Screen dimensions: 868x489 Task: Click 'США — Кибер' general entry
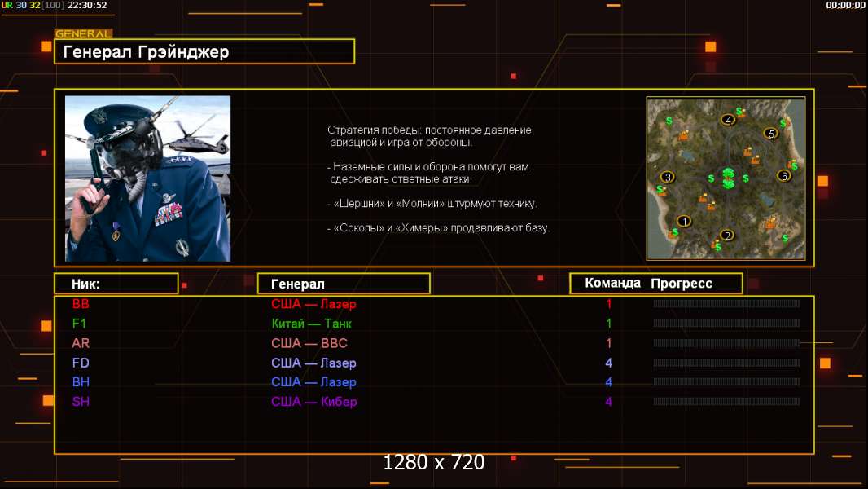[x=313, y=402]
